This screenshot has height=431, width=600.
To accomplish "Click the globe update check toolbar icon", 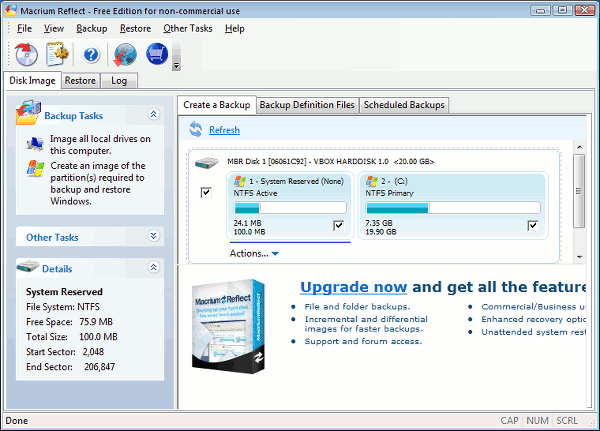I will pyautogui.click(x=125, y=54).
